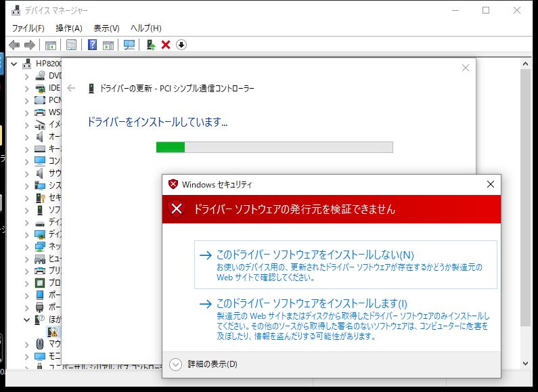Expand the IDE controllers node
The width and height of the screenshot is (538, 392).
[x=27, y=88]
